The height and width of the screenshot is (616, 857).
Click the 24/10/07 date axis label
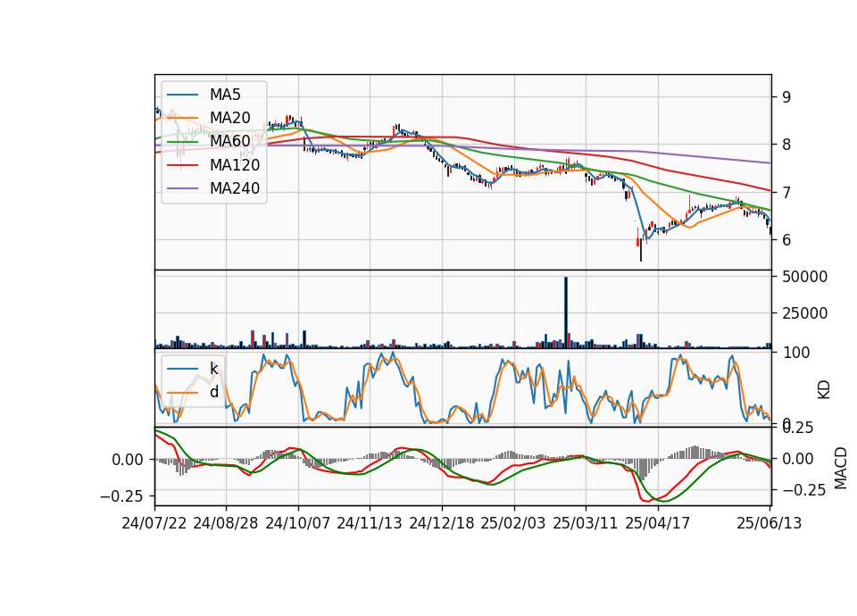pos(298,523)
